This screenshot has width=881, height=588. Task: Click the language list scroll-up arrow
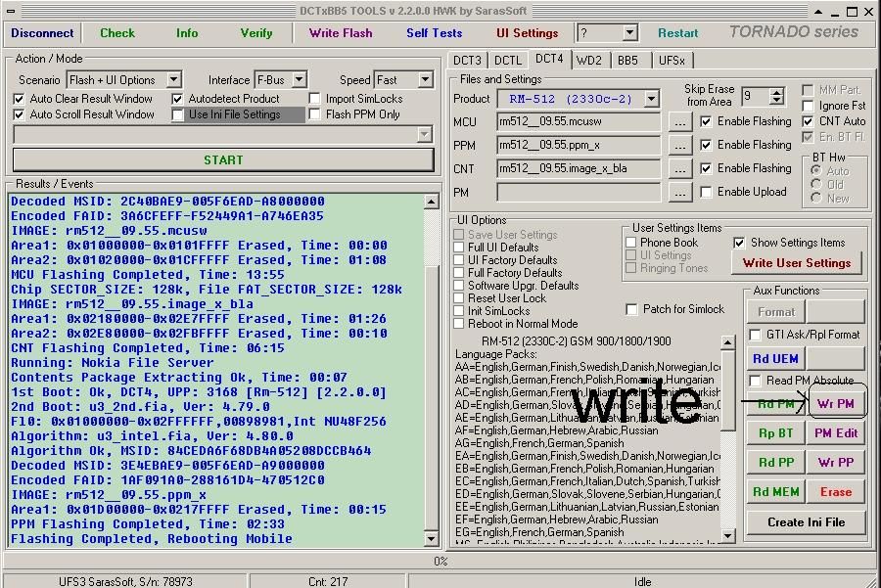[x=727, y=341]
